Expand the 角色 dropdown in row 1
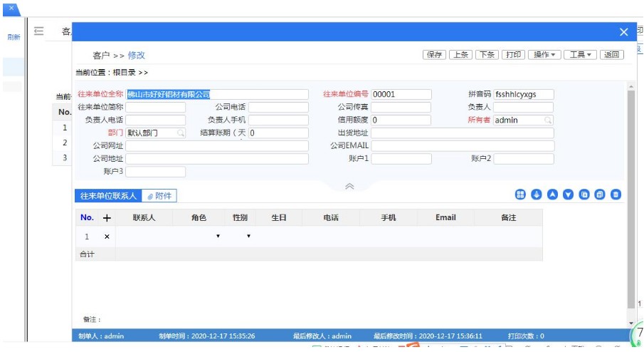The height and width of the screenshot is (352, 644). click(218, 237)
